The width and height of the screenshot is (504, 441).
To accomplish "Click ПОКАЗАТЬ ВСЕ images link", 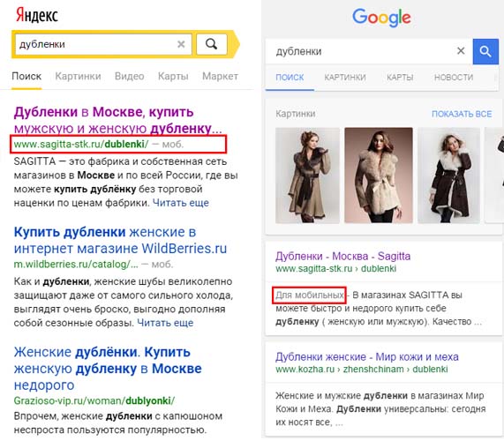I will pos(462,114).
